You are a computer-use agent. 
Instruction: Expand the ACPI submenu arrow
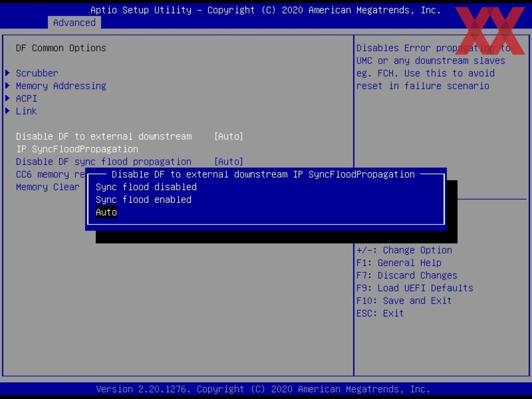7,98
